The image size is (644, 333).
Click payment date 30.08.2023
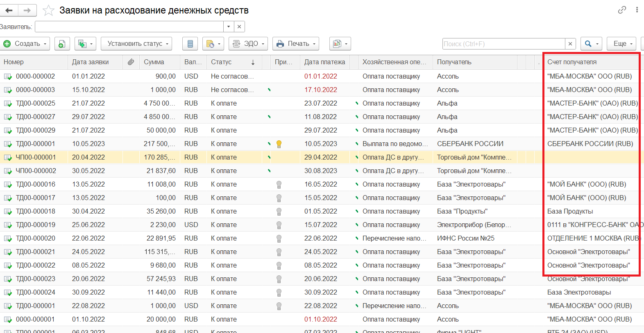[321, 171]
